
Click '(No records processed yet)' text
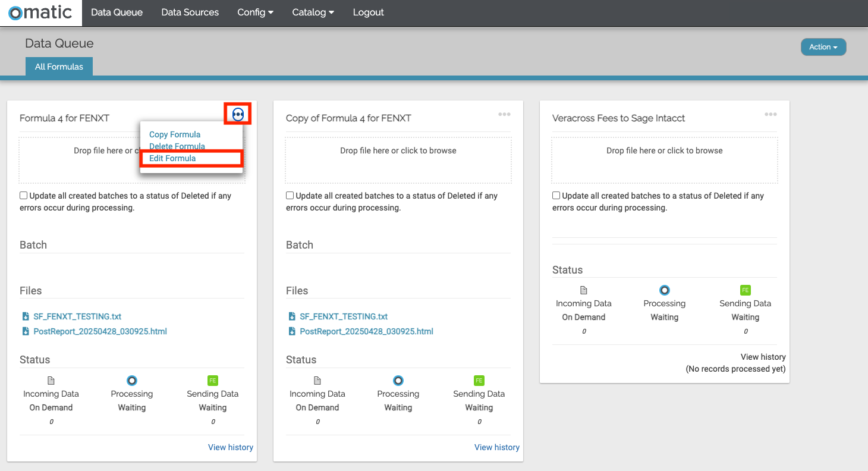[736, 369]
